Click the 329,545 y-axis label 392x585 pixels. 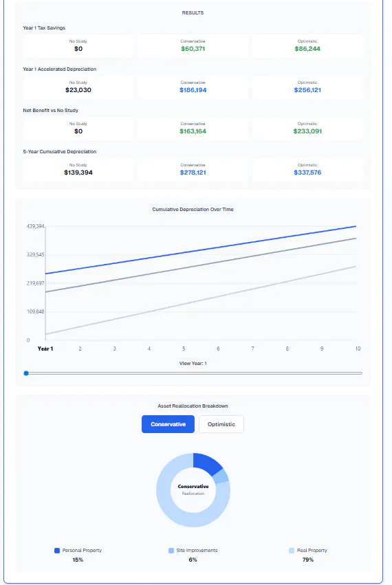tap(36, 254)
